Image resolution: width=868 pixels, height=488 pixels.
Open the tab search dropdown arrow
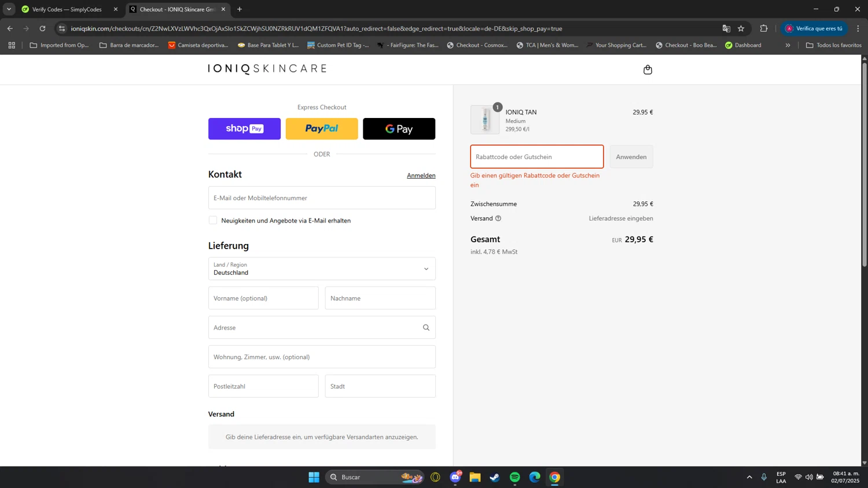[x=9, y=9]
